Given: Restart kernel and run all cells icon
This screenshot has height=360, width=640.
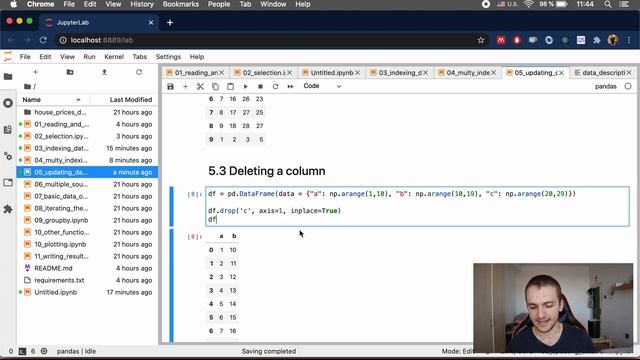Looking at the screenshot, I should (290, 87).
